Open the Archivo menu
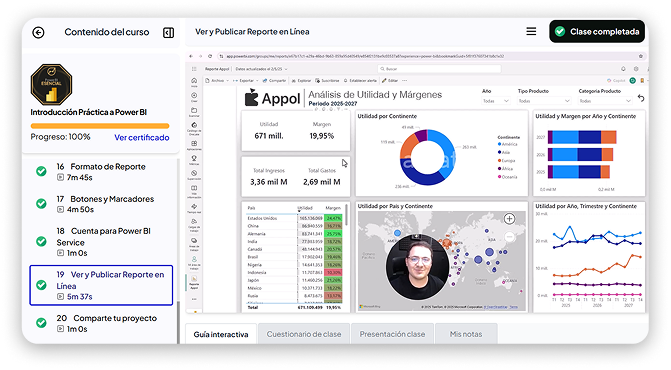 point(217,80)
